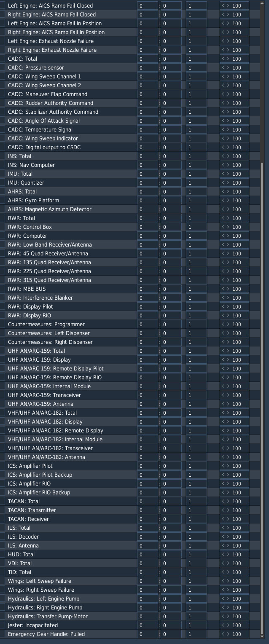Click left arrow on IMU: Quantizer probability
This screenshot has height=644, width=269.
(x=223, y=182)
